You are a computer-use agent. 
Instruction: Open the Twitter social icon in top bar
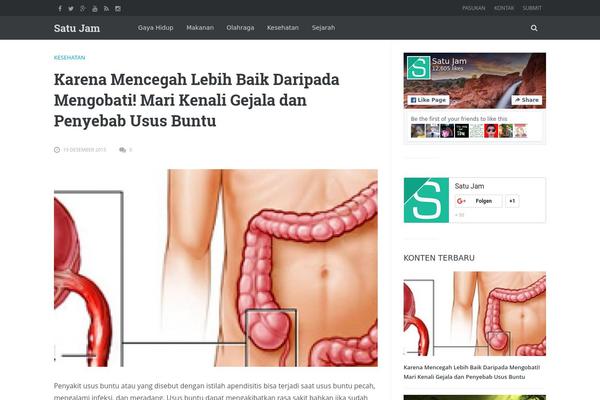click(71, 8)
